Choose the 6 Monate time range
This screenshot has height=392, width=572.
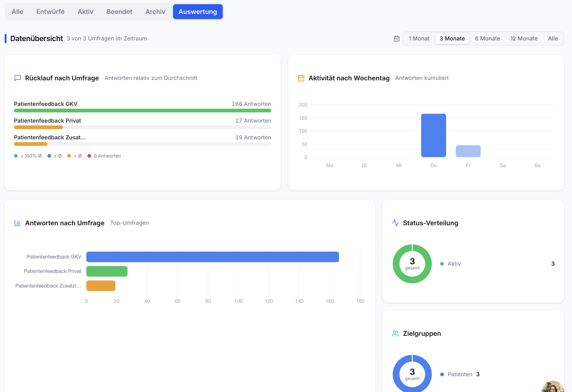point(487,39)
